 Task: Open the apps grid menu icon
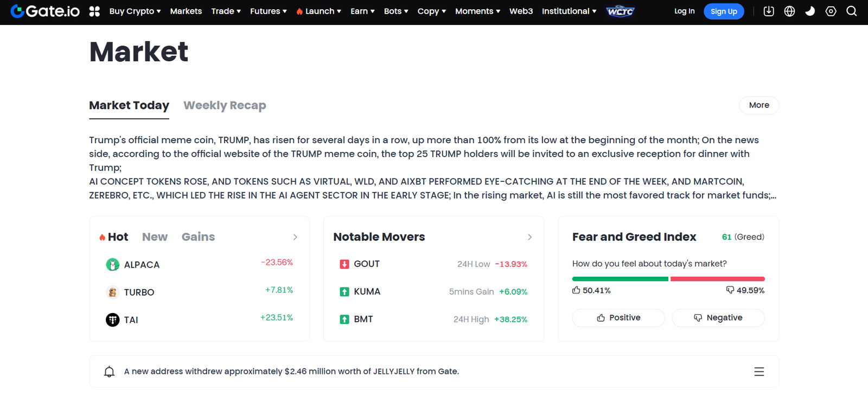(94, 11)
